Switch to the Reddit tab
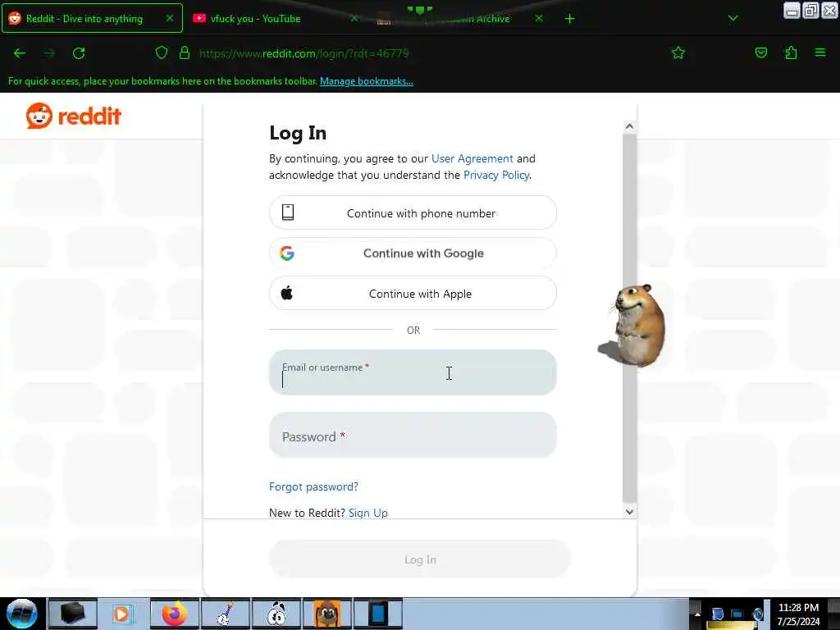Viewport: 840px width, 630px height. (x=92, y=18)
